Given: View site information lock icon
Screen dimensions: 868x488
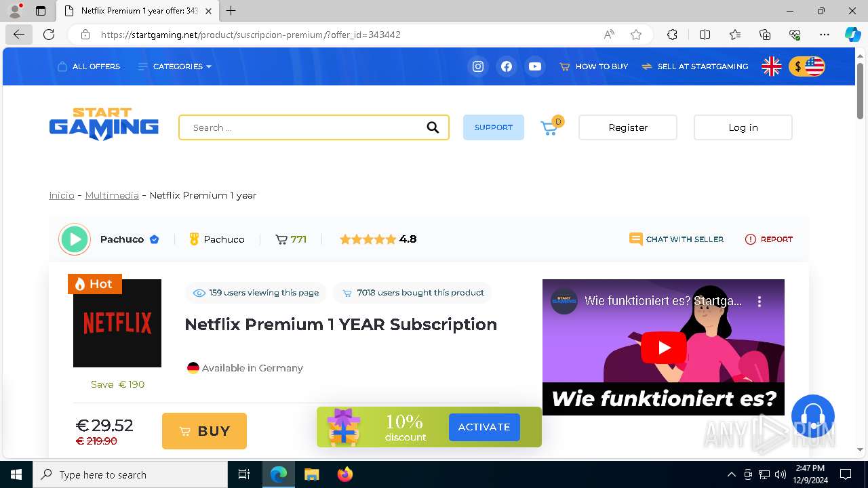Looking at the screenshot, I should (85, 35).
